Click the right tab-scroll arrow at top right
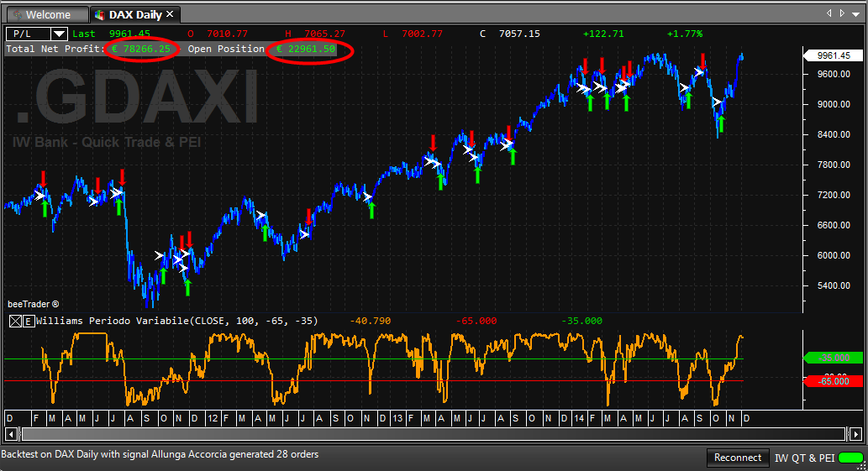This screenshot has width=868, height=471. (x=842, y=13)
